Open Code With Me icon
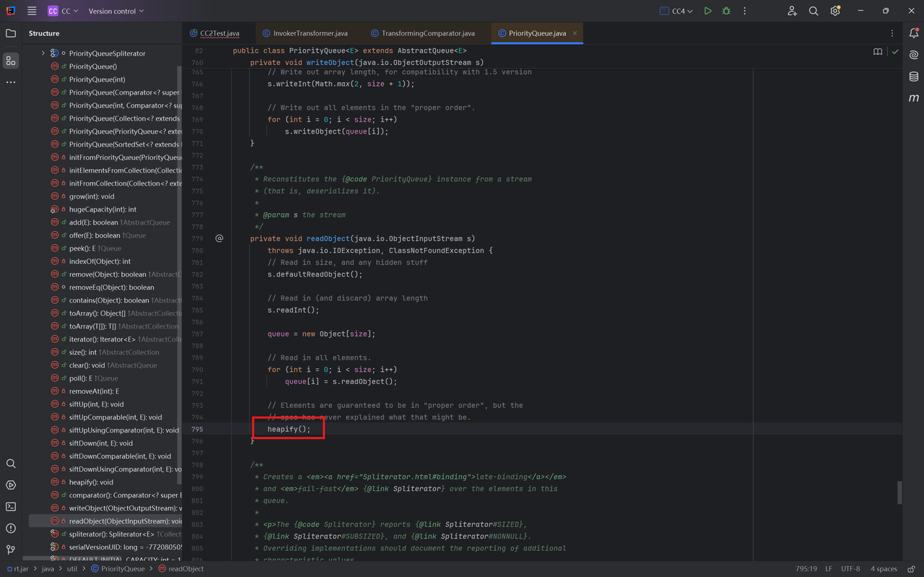 click(792, 11)
